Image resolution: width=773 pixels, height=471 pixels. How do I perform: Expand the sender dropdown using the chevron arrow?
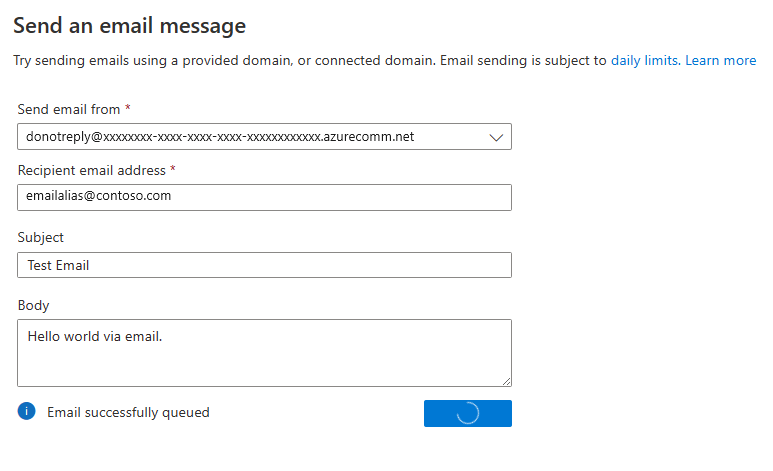496,138
